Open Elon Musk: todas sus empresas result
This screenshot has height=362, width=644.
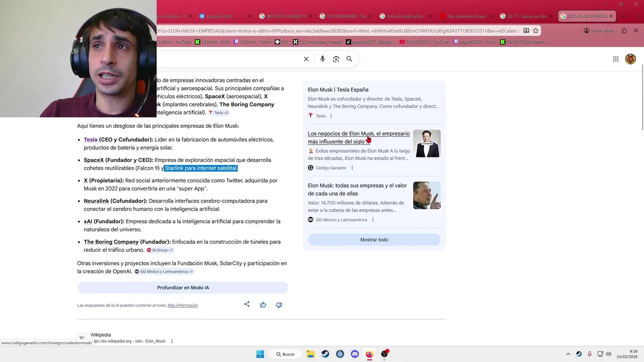point(357,190)
